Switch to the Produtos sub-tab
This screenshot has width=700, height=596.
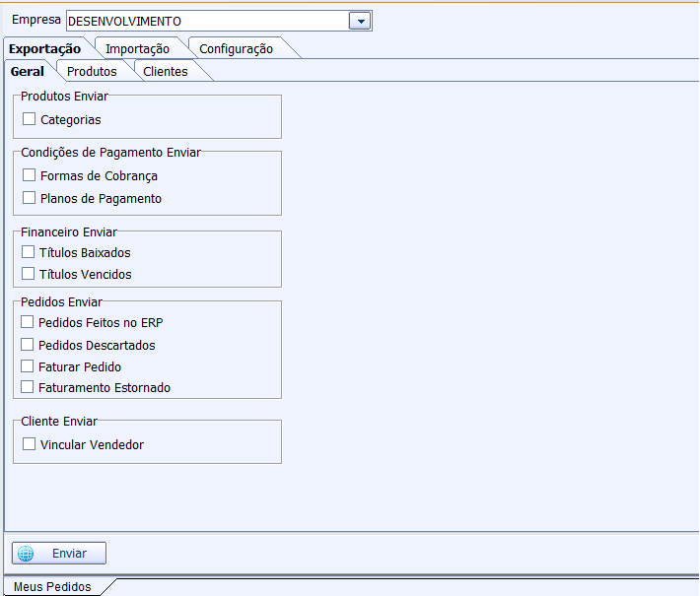(x=92, y=71)
